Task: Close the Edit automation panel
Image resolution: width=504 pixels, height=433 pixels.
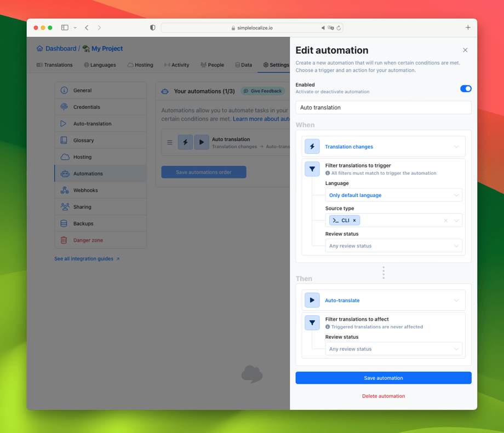Action: [465, 50]
